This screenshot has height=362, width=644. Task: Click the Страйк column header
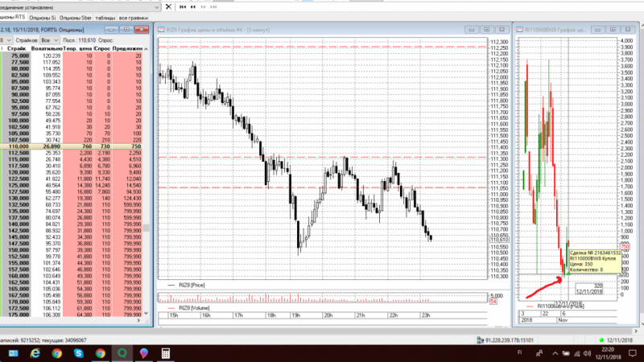pyautogui.click(x=16, y=48)
